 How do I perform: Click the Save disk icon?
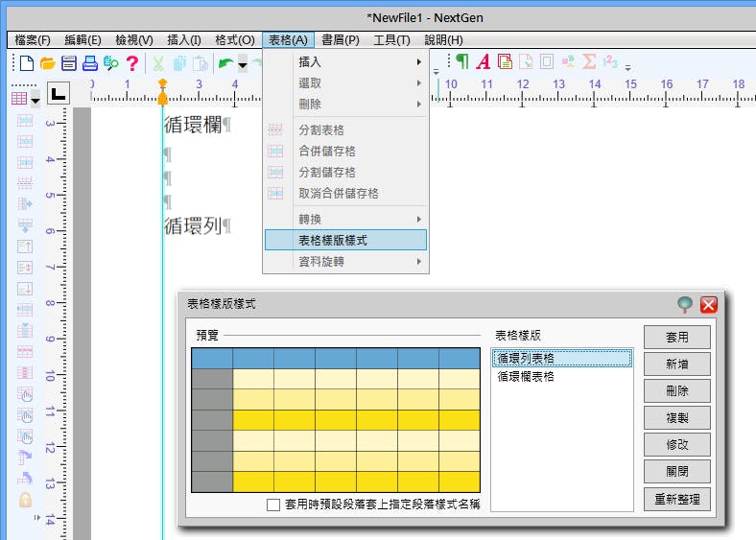[69, 63]
